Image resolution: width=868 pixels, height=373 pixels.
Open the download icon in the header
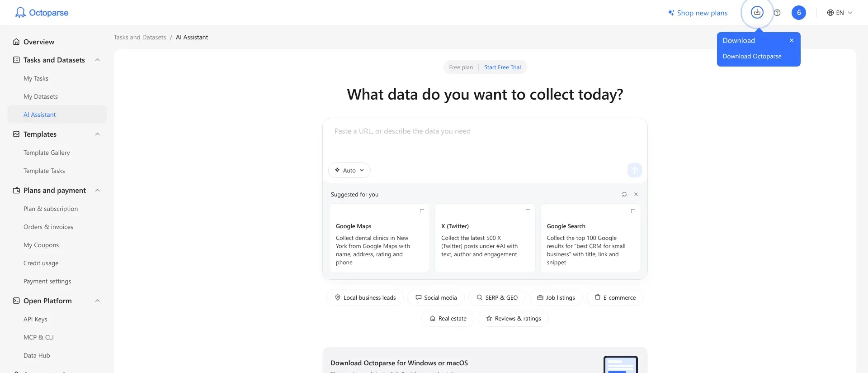coord(757,12)
